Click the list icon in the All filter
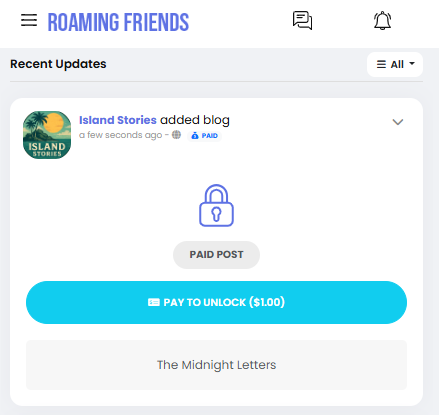 [381, 64]
